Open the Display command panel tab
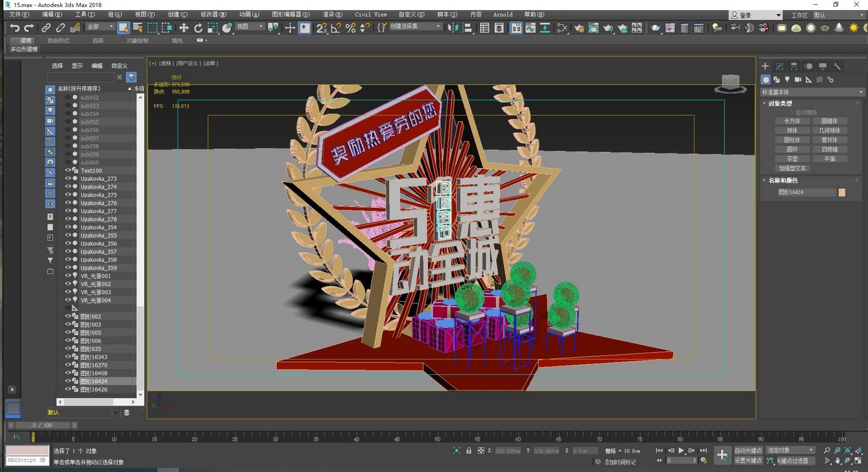This screenshot has height=472, width=868. pyautogui.click(x=823, y=66)
